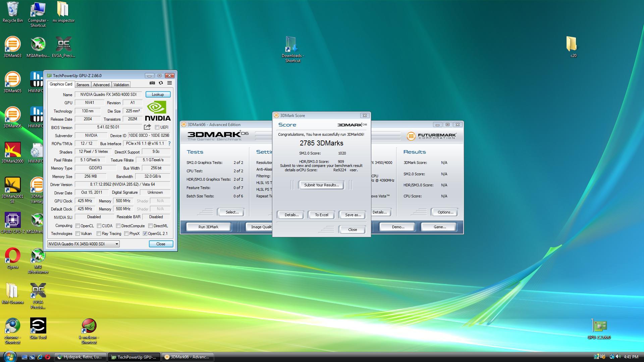This screenshot has width=644, height=362.
Task: Click the Bus Interface question mark icon
Action: (169, 143)
